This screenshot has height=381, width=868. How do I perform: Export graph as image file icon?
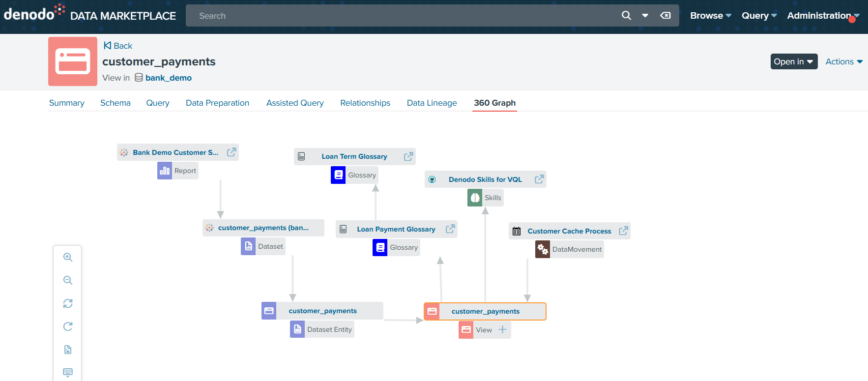point(68,350)
